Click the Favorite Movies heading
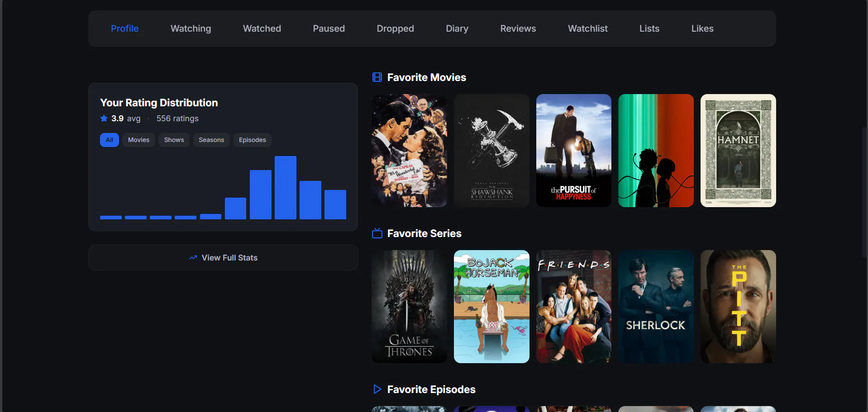This screenshot has height=412, width=868. pos(426,77)
